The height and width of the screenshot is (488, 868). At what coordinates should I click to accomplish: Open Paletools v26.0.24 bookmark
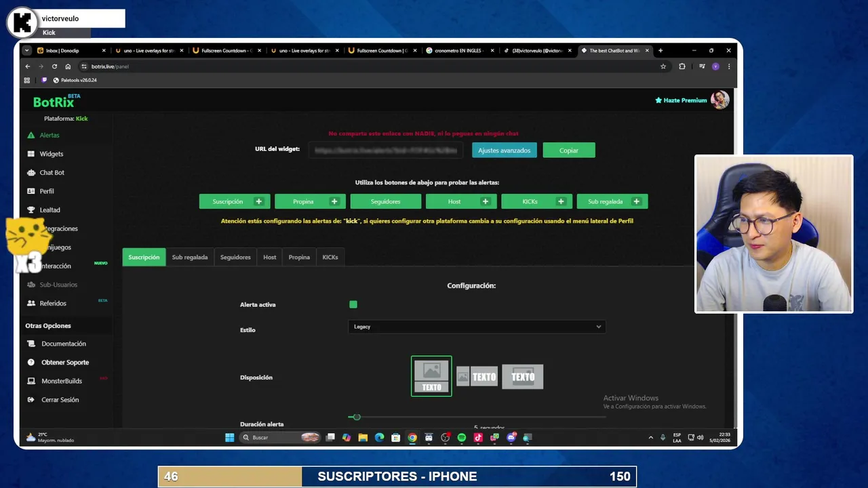click(75, 80)
